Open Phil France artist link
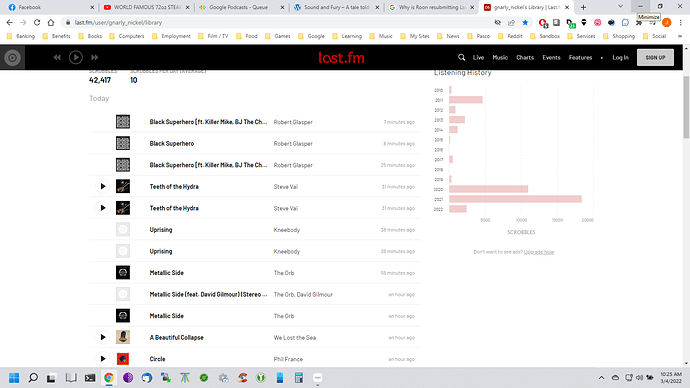Viewport: 690px width, 388px height. 288,359
